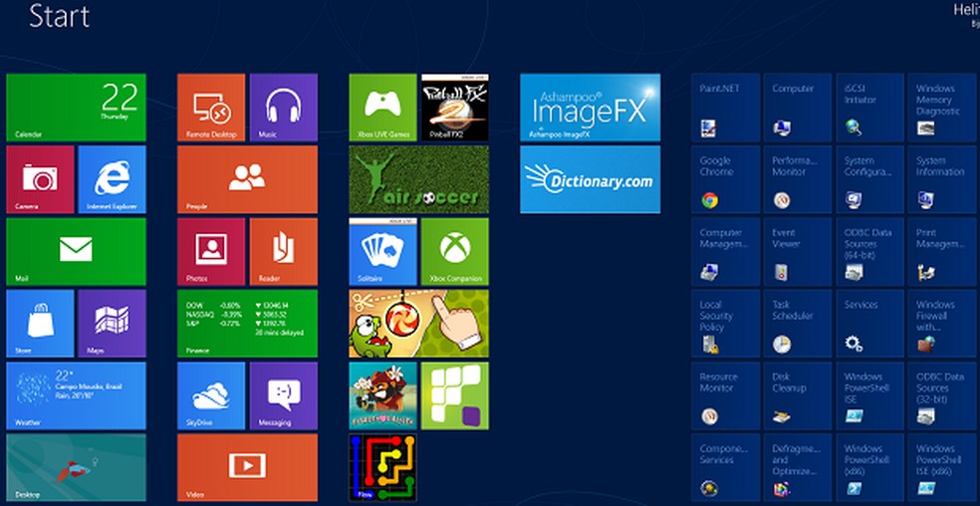Launch the Cut the Rope tile
The width and height of the screenshot is (980, 506).
(x=418, y=324)
